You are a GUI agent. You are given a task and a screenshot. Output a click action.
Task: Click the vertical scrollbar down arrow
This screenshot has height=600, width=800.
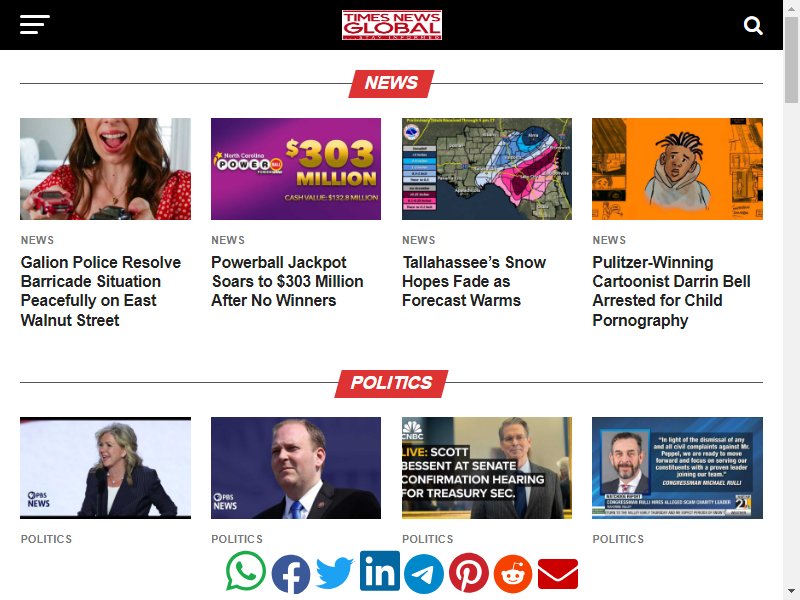tap(791, 591)
